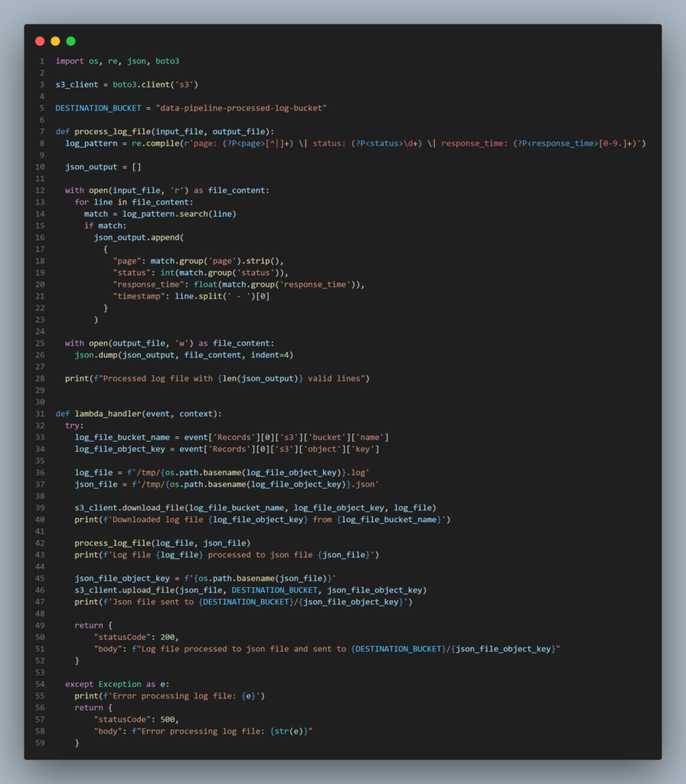Click the "response_time": float(...) entry
Screen dimensions: 686x784
239,285
